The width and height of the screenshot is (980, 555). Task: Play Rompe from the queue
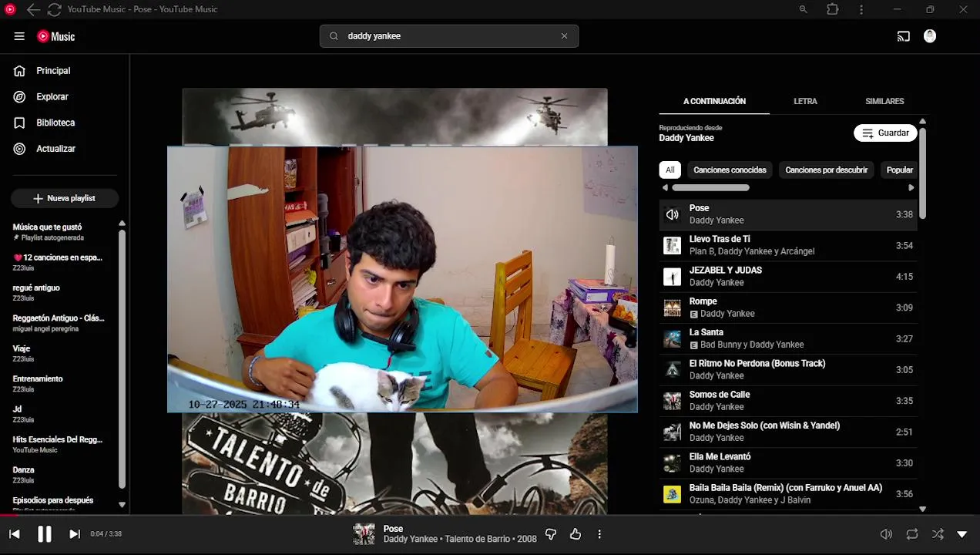tap(788, 308)
